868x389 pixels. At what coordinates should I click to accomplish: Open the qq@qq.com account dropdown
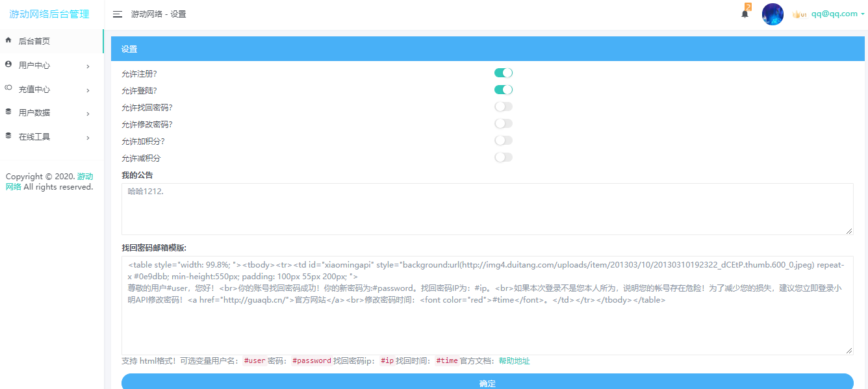click(837, 14)
